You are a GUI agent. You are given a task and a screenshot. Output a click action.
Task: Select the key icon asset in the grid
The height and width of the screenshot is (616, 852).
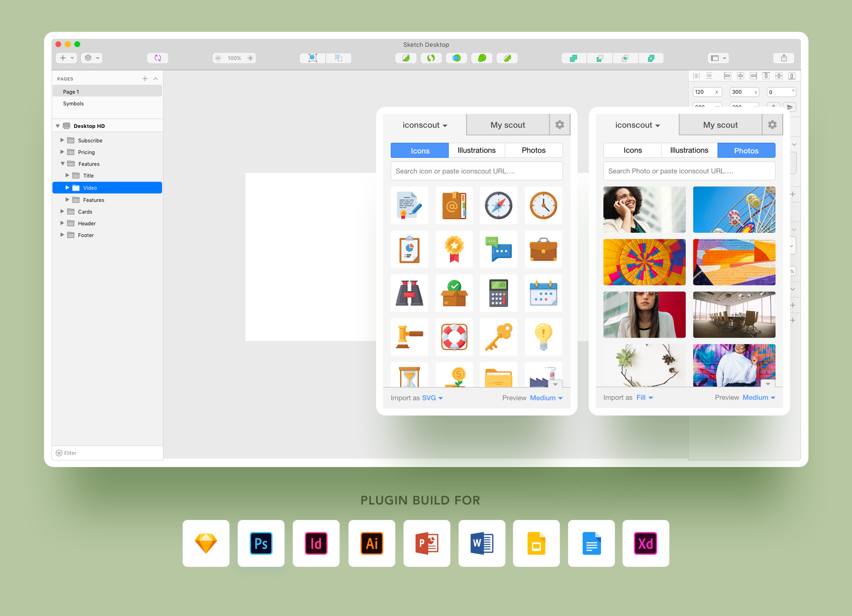[498, 337]
